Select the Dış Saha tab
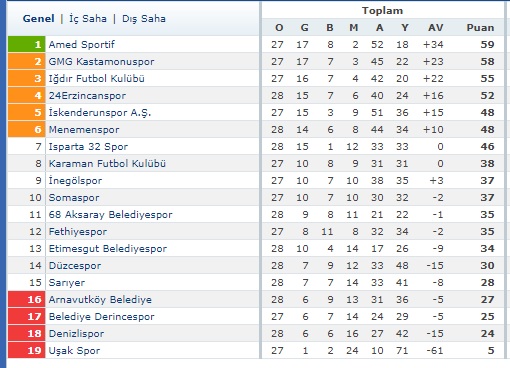Image resolution: width=510 pixels, height=368 pixels. coord(144,19)
